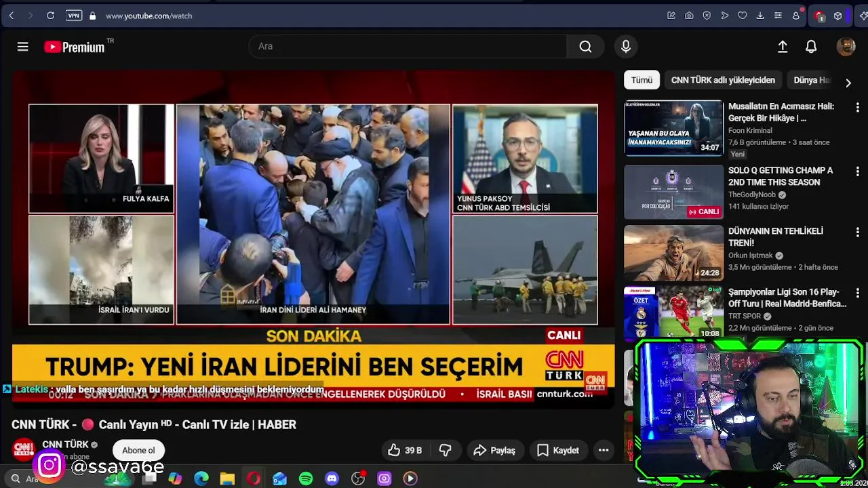Open options menu for Musallatın video
Viewport: 868px width, 488px height.
857,107
